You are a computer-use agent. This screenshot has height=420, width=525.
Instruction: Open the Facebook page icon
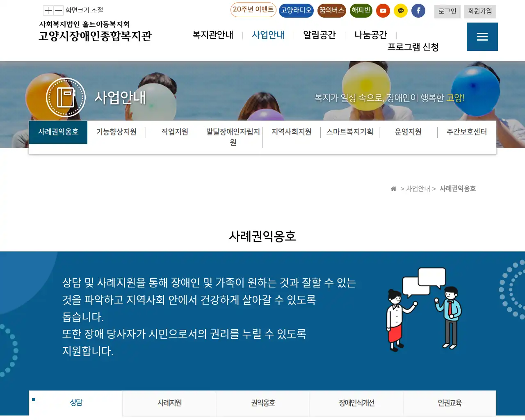click(x=418, y=11)
